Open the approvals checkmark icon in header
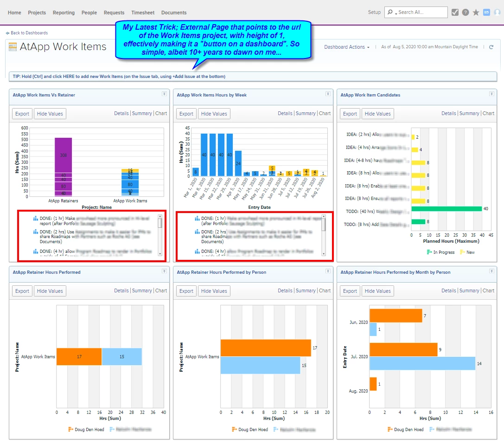 [x=455, y=12]
